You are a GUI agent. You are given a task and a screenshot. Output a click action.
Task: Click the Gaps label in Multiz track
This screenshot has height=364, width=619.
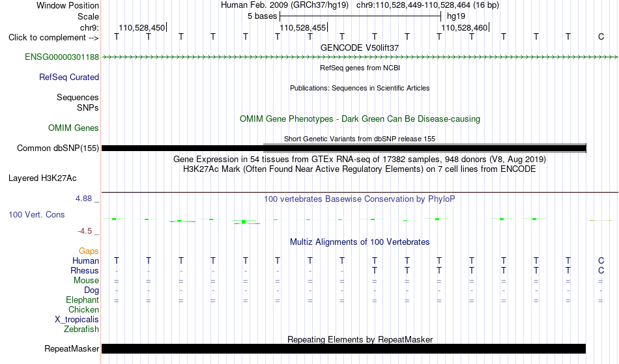[89, 251]
